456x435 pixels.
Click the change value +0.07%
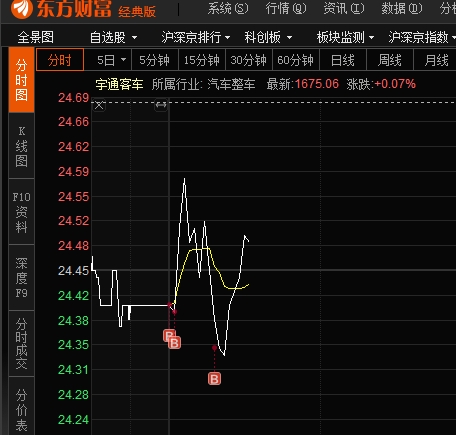[x=395, y=84]
